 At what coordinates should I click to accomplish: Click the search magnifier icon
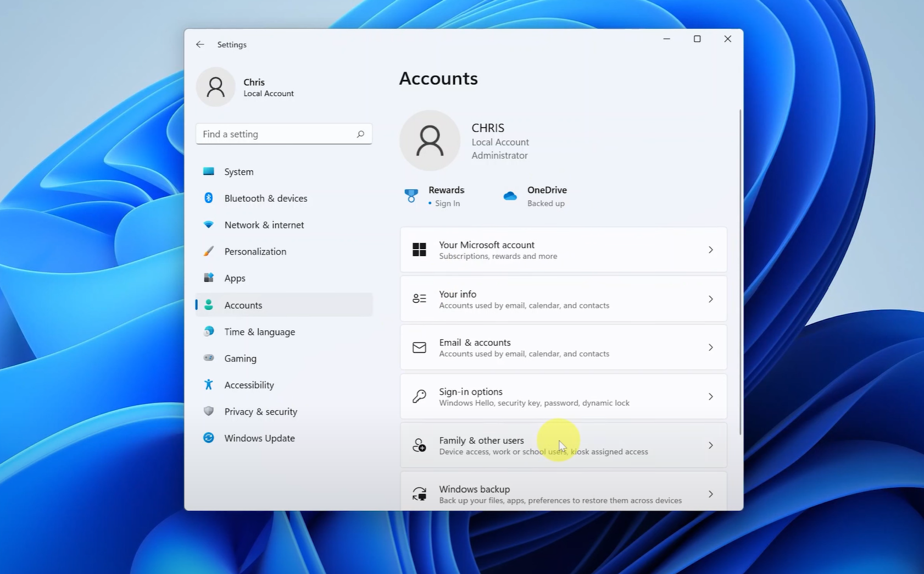pos(360,134)
